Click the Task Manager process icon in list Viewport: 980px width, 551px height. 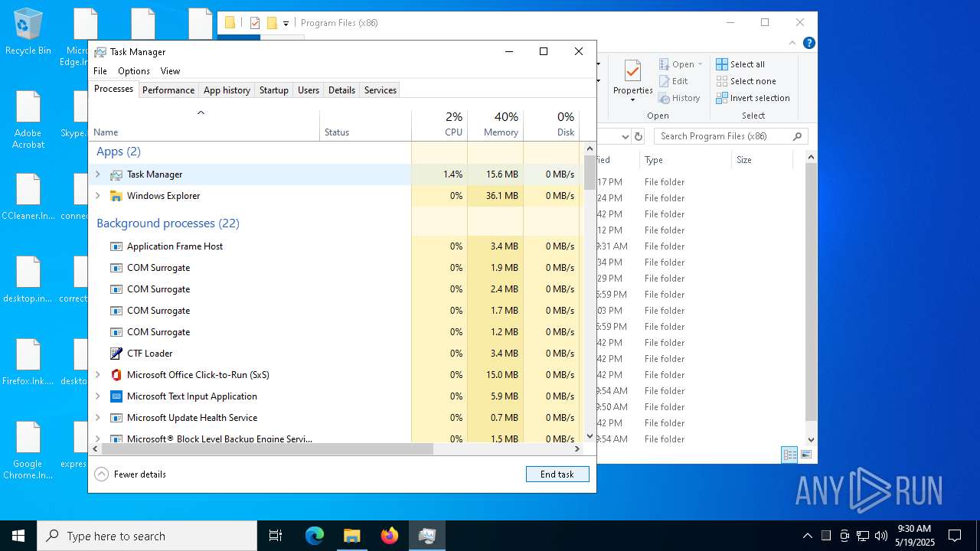[x=116, y=174]
